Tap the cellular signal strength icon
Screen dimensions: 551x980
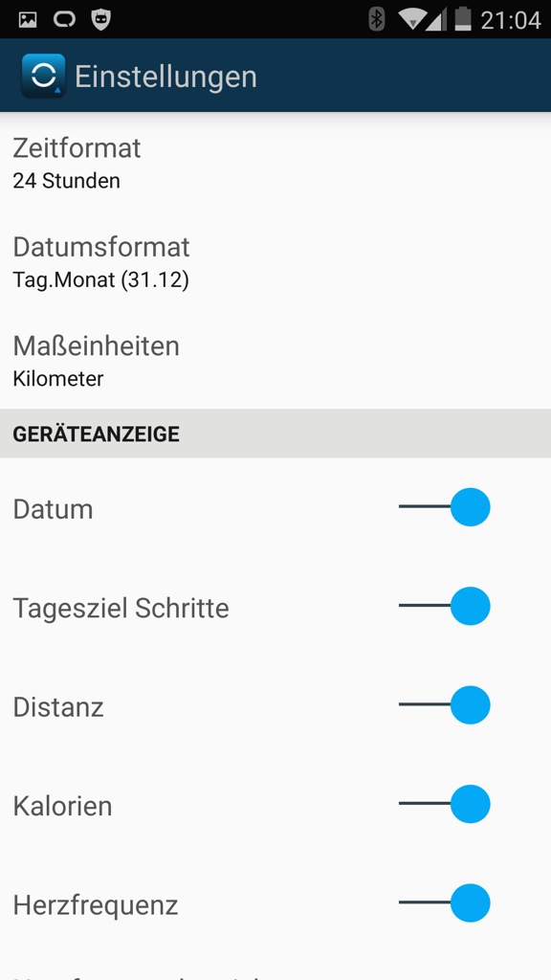(x=436, y=20)
